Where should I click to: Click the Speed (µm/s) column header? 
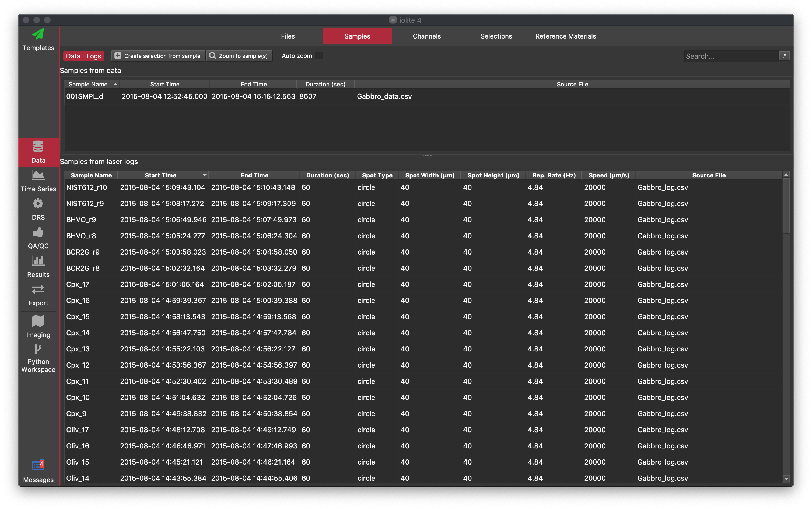[608, 175]
